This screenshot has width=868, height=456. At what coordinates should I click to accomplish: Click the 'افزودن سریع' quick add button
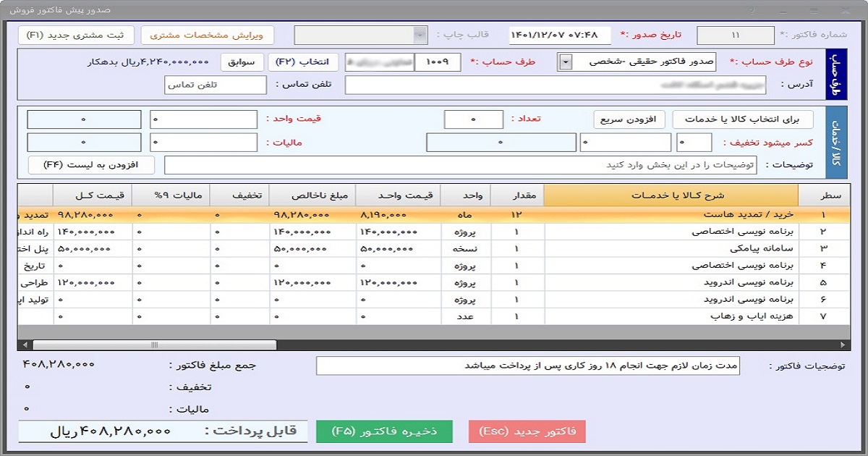pyautogui.click(x=629, y=119)
